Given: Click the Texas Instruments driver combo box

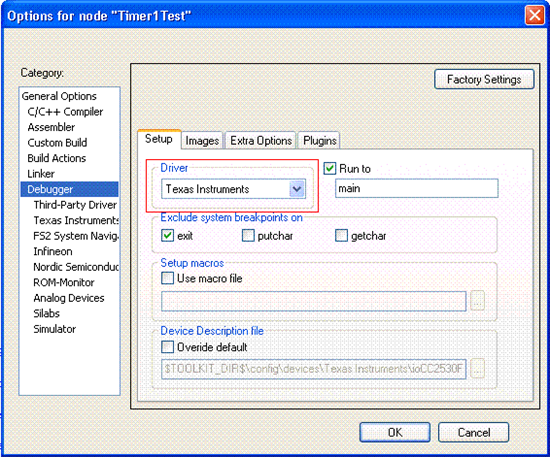Looking at the screenshot, I should pos(233,189).
